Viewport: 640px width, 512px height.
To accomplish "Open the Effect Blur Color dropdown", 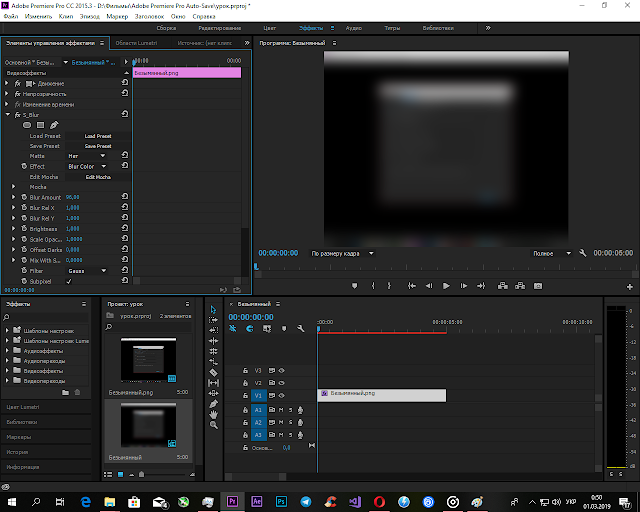I will [87, 167].
